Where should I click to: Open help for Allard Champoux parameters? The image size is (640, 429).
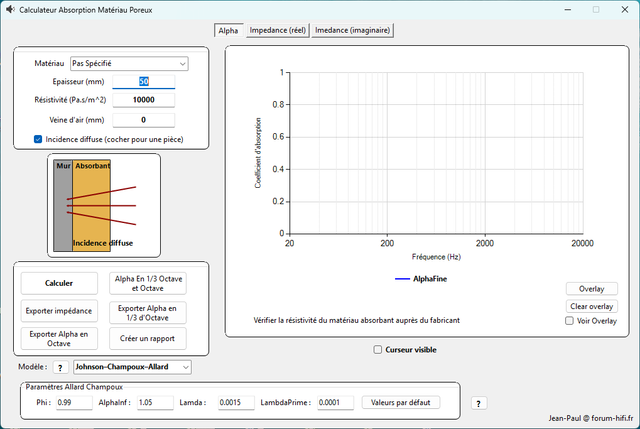click(479, 404)
